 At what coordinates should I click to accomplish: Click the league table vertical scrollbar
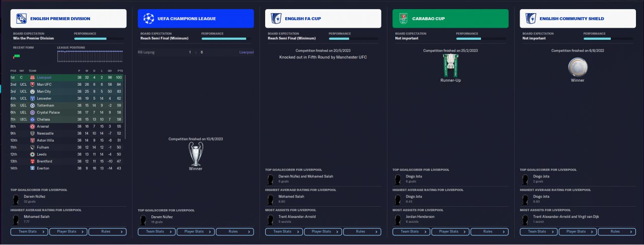click(x=125, y=107)
